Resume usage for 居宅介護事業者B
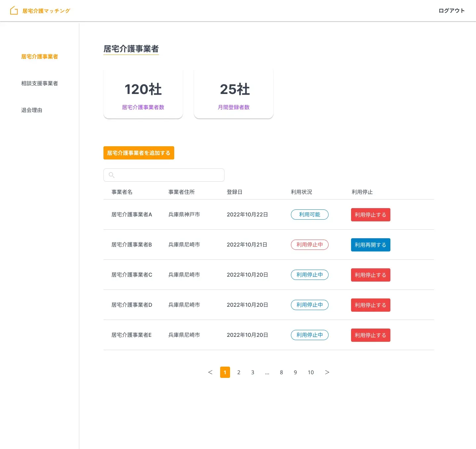476x449 pixels. coord(370,245)
